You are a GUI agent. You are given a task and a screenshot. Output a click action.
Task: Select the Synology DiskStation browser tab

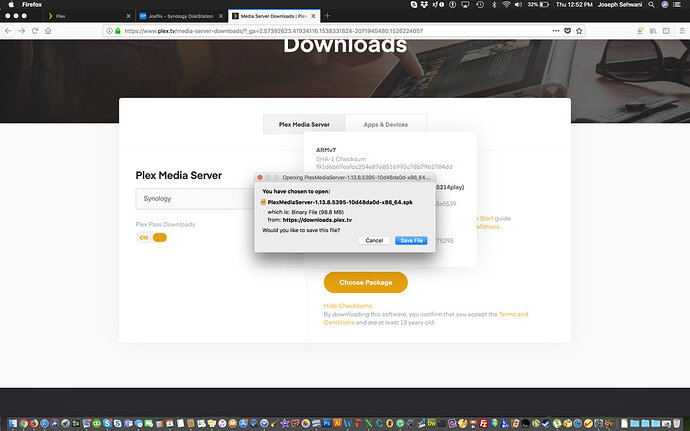tap(180, 16)
